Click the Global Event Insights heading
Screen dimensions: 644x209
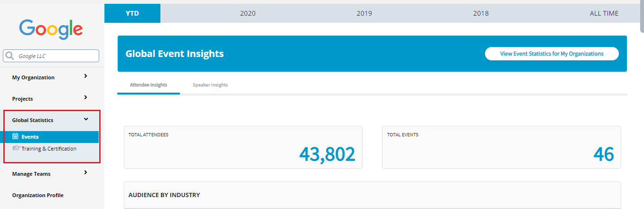(x=175, y=54)
